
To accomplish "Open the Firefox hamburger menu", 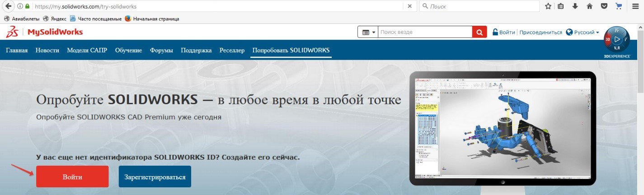I will click(635, 7).
